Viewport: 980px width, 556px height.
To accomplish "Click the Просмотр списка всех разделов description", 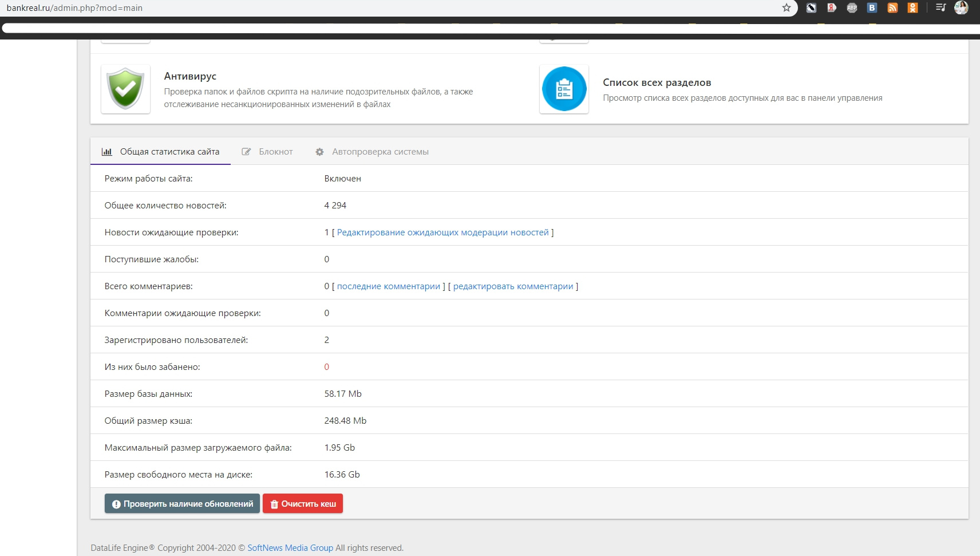I will pyautogui.click(x=742, y=98).
